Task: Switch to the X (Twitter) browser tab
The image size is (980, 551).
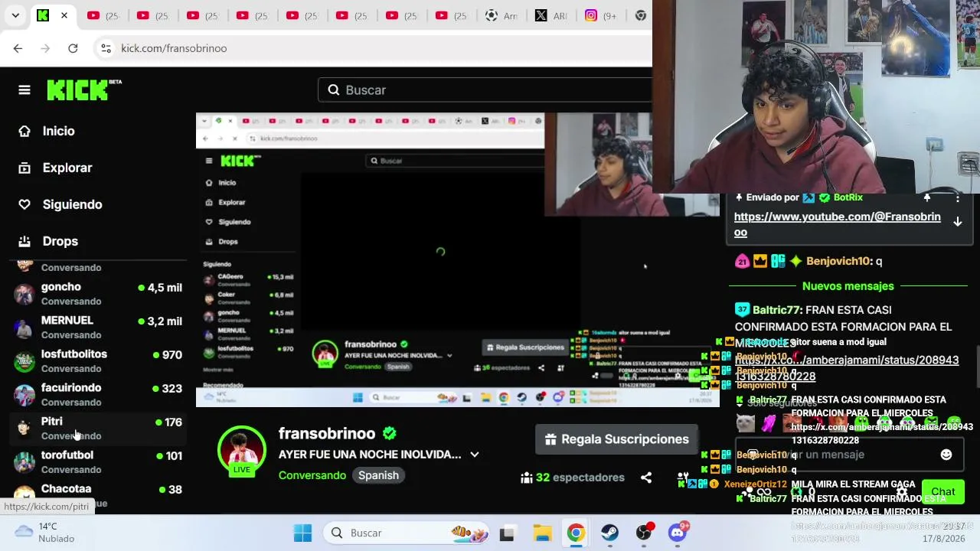Action: (x=550, y=15)
